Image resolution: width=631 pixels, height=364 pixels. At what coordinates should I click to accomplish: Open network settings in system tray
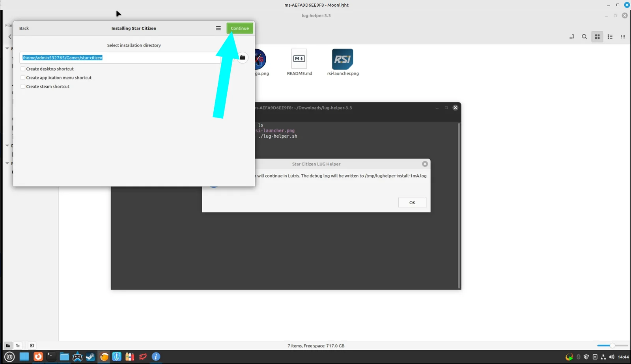pyautogui.click(x=603, y=357)
